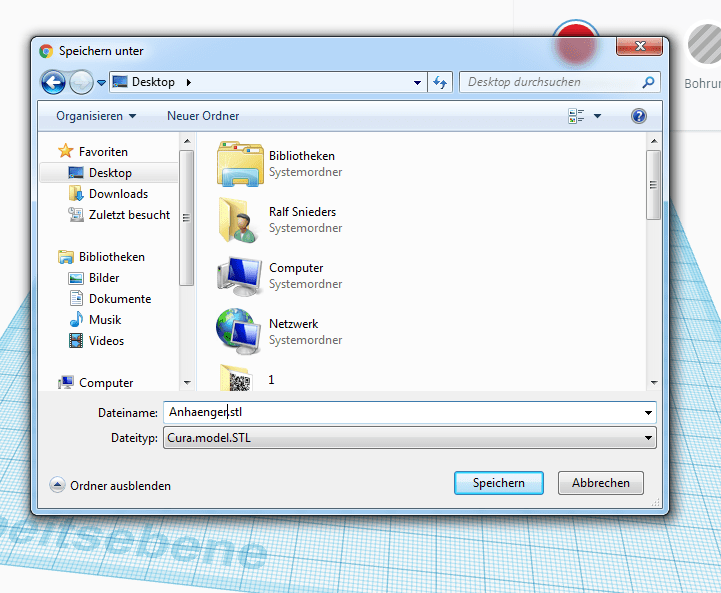Click the Bilder picture icon
This screenshot has width=721, height=593.
[x=76, y=278]
